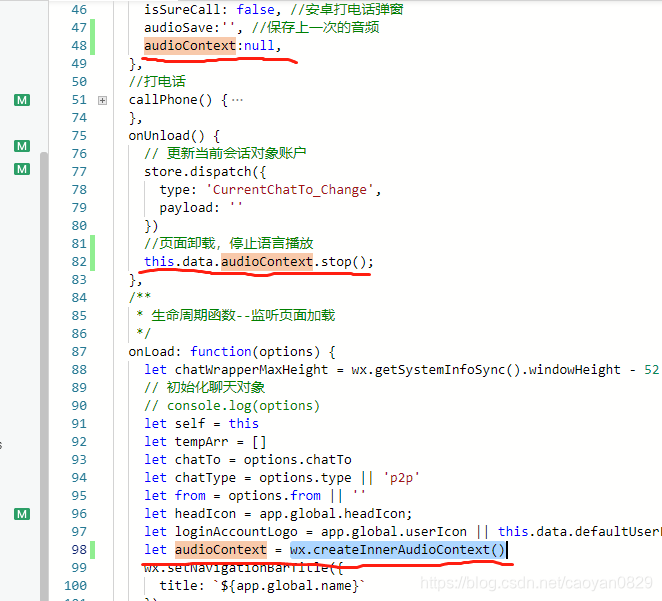
Task: Click the audioSave property line
Action: click(262, 27)
